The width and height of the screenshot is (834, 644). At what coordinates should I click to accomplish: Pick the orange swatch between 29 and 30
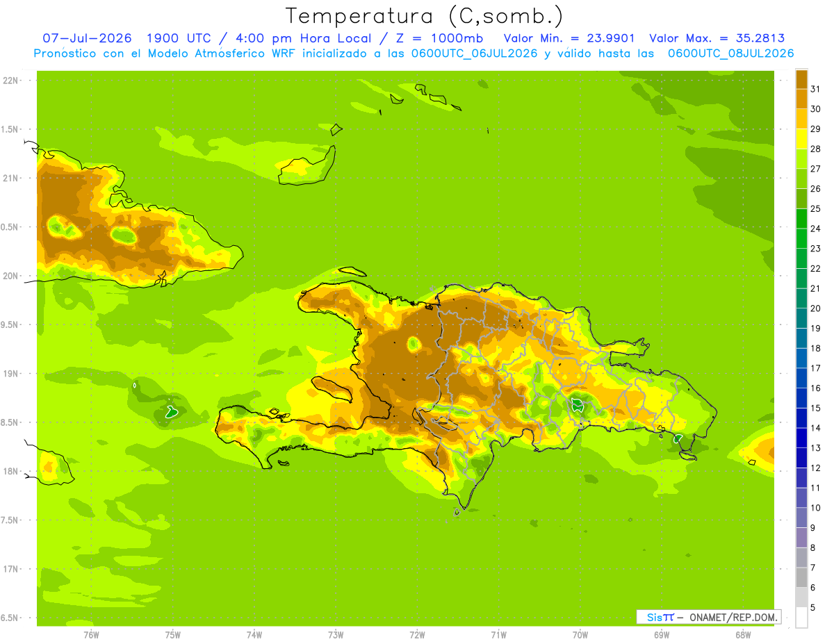(x=801, y=119)
